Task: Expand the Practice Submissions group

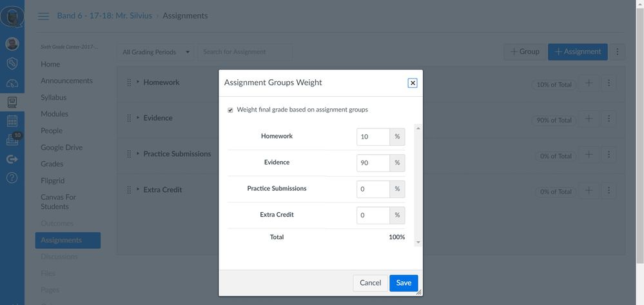Action: 138,154
